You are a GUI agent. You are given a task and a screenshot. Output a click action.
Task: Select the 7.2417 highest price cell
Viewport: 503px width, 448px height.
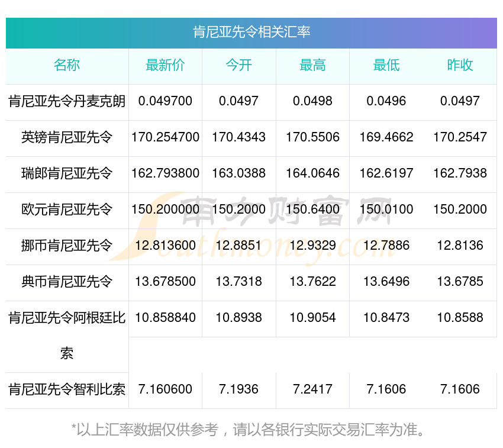click(x=312, y=389)
